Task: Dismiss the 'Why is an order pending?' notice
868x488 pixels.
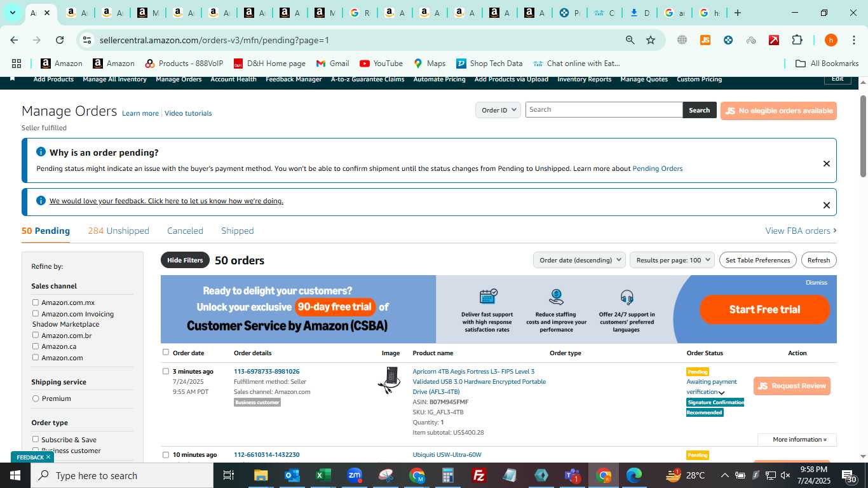Action: [x=827, y=163]
